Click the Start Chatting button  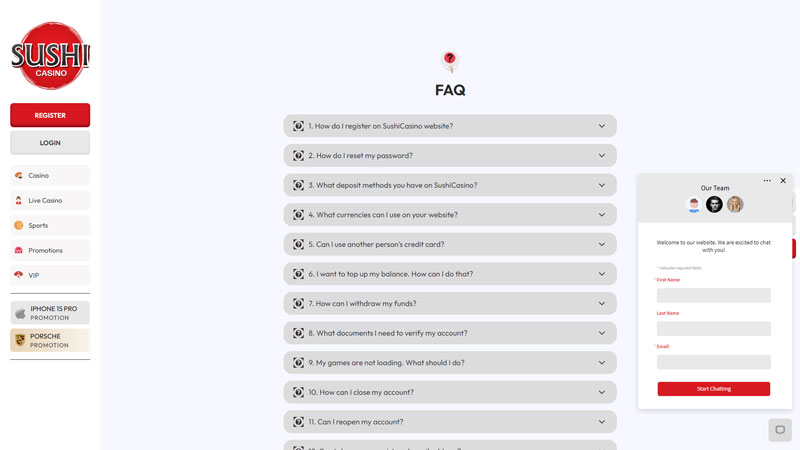coord(713,388)
